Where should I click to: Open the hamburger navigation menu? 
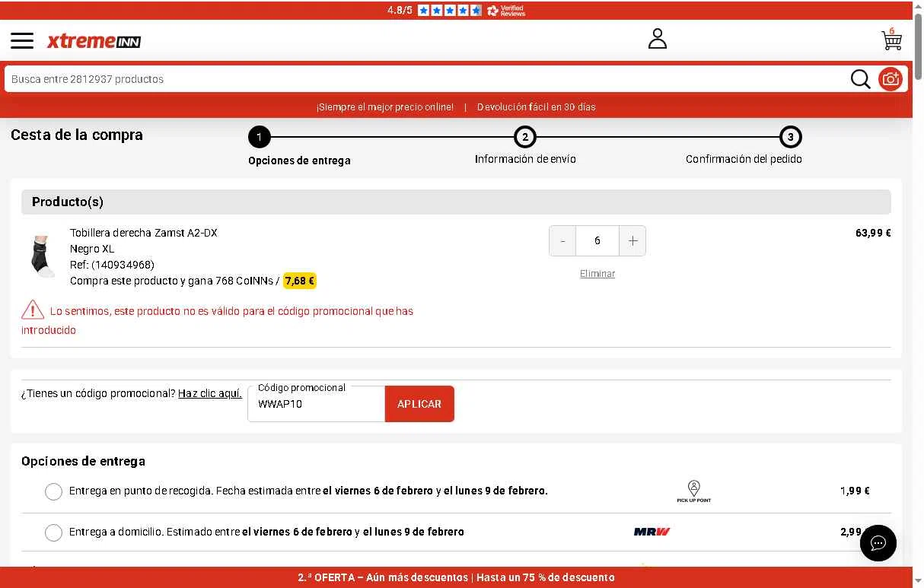point(22,40)
